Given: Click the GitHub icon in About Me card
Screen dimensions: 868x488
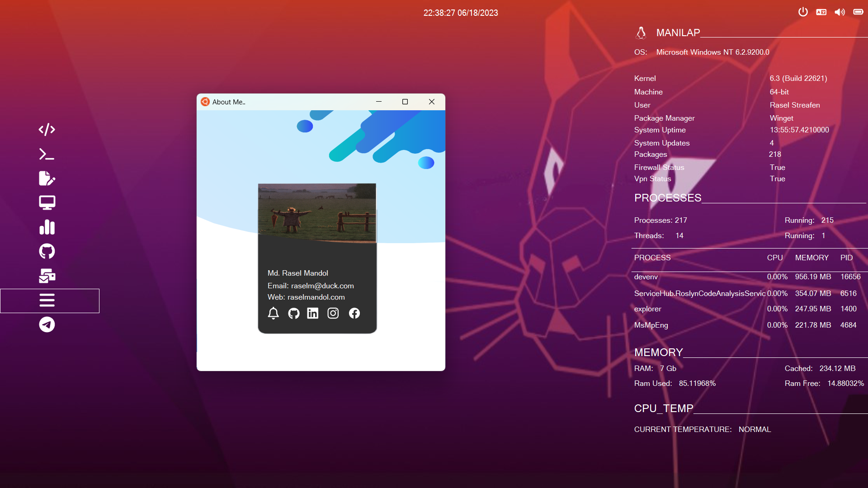Looking at the screenshot, I should click(293, 313).
